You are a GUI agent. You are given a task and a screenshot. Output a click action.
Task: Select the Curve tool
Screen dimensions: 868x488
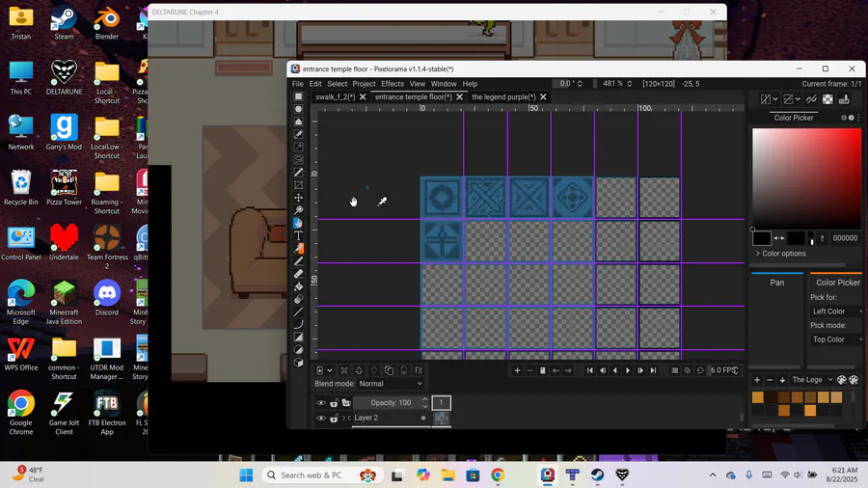298,325
